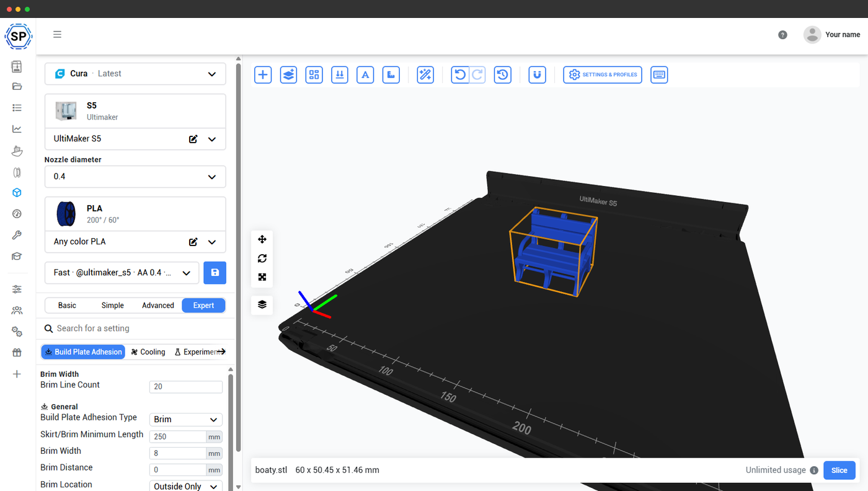Open the sliders icon in sidebar
This screenshot has height=491, width=868.
pyautogui.click(x=17, y=289)
